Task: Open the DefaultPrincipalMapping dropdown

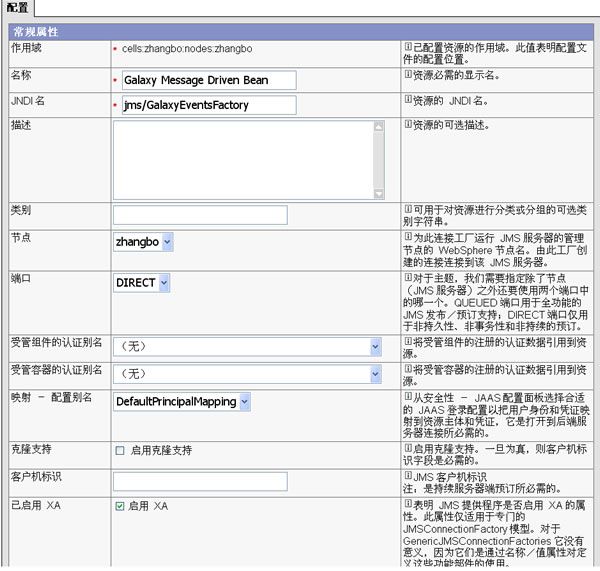Action: [x=182, y=401]
